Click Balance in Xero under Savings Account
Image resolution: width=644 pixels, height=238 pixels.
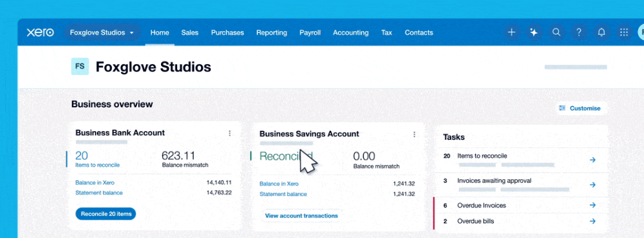click(279, 184)
